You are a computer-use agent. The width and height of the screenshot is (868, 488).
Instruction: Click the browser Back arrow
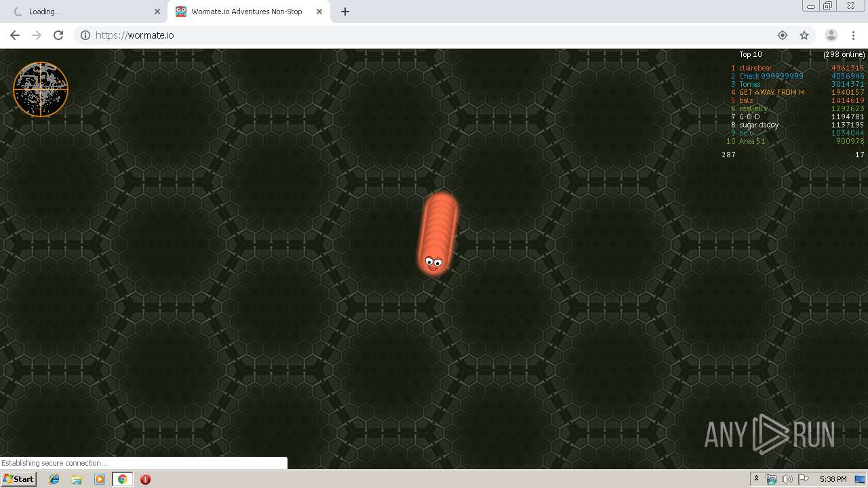pos(15,35)
